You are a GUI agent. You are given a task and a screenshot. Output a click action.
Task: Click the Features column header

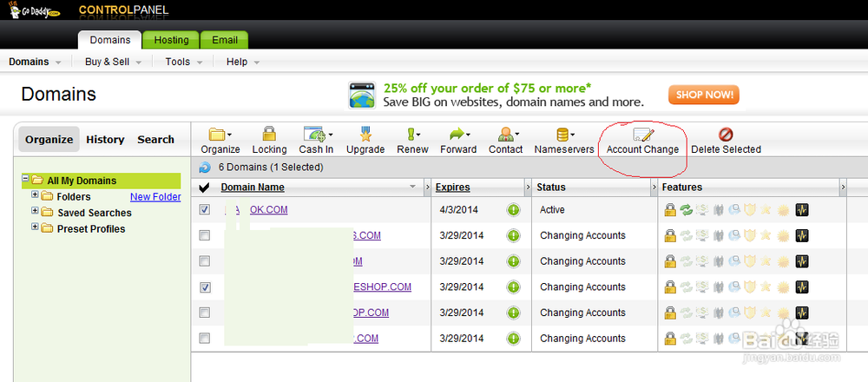[x=682, y=188]
